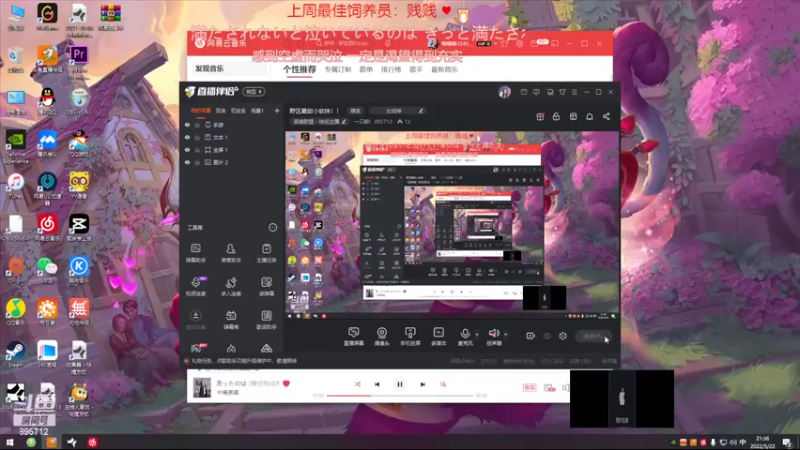Screen dimensions: 800x450
Task: Go to previous track in NetEase Music
Action: pos(377,384)
